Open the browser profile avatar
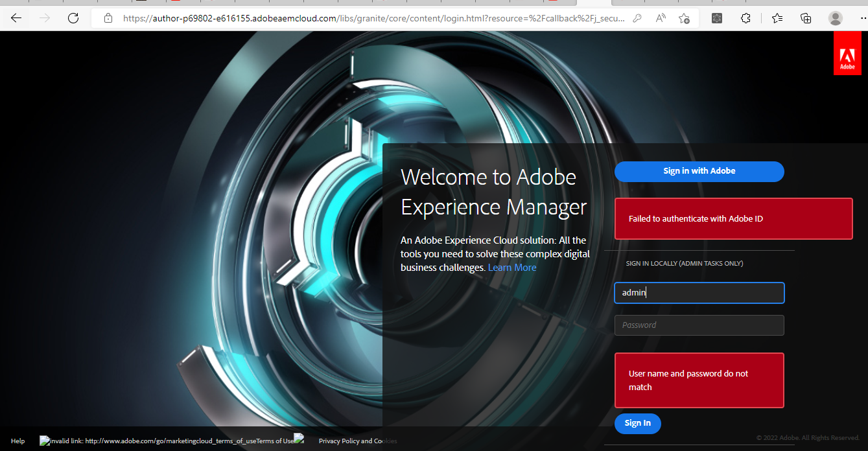 click(x=835, y=18)
